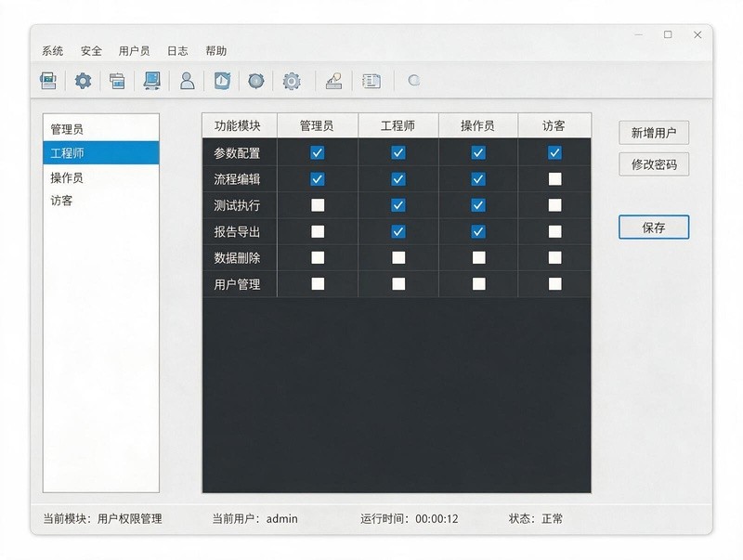Select the 测试执行 row label
The image size is (743, 560).
coord(237,205)
